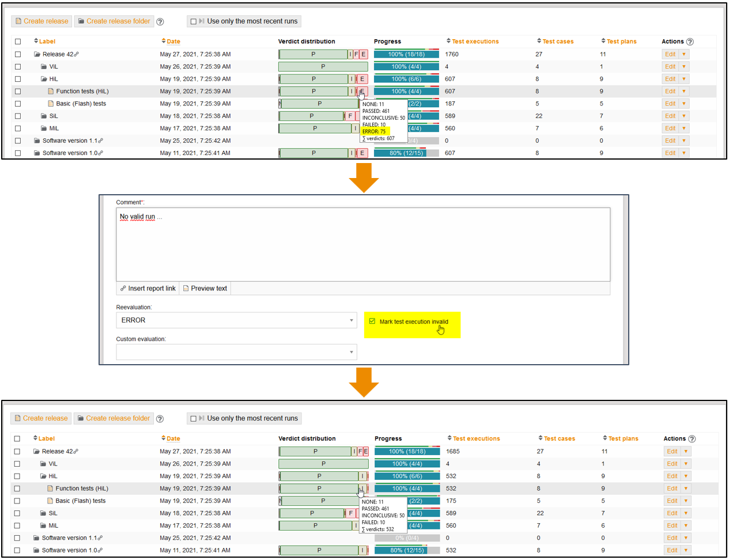Viewport: 729px width, 560px height.
Task: Uncheck the Mark test execution invalid checkbox
Action: point(372,321)
